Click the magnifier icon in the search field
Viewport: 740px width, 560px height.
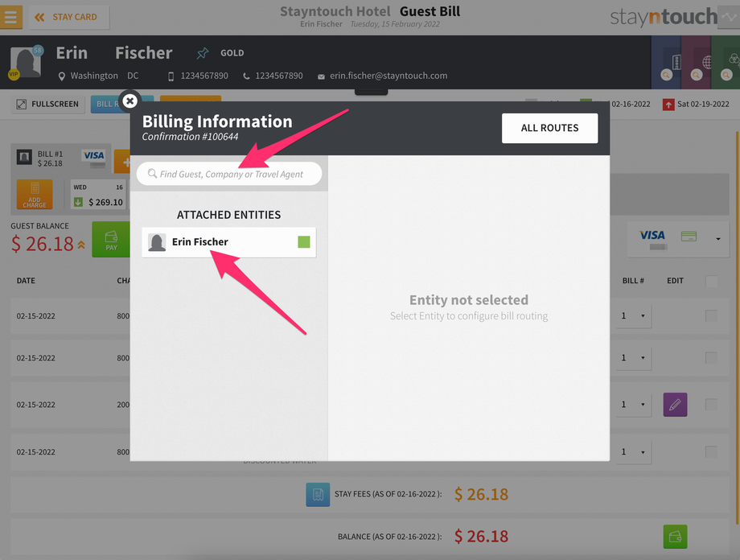(x=152, y=173)
